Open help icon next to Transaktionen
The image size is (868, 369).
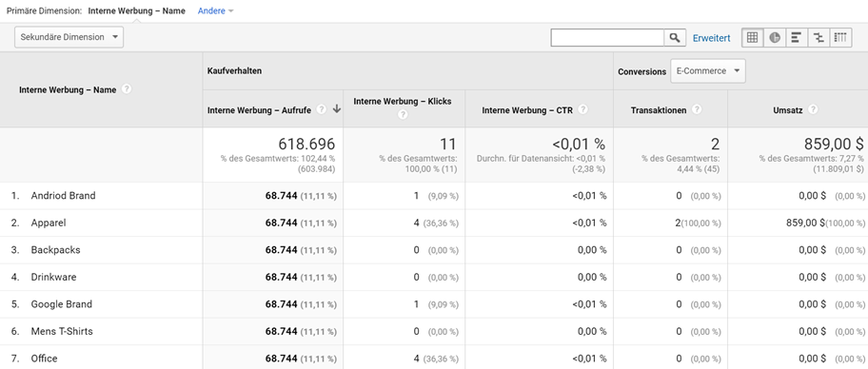coord(697,109)
